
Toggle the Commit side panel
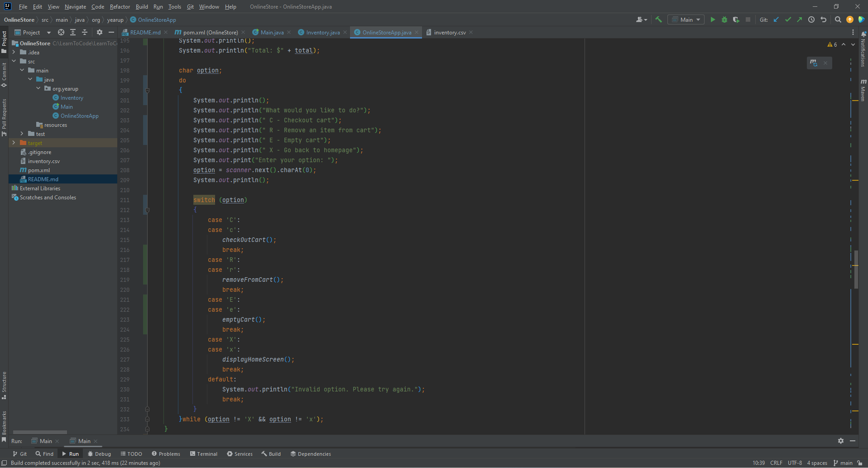click(x=4, y=75)
